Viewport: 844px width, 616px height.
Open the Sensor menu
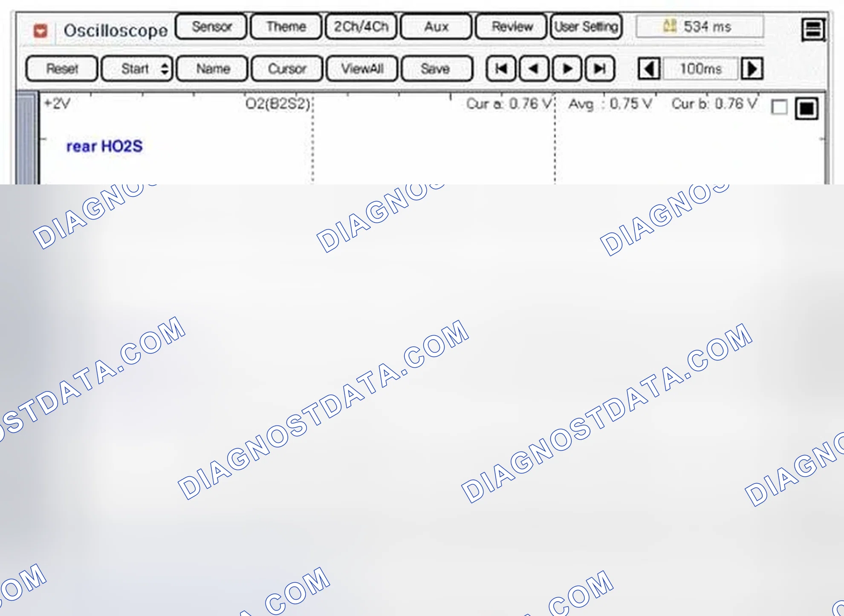[211, 27]
